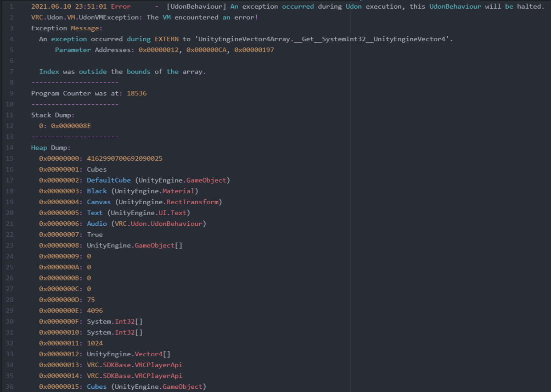Click 'Cubes (UnityEngine.GameObject)' at 0x00000015
The height and width of the screenshot is (392, 551).
pyautogui.click(x=146, y=387)
